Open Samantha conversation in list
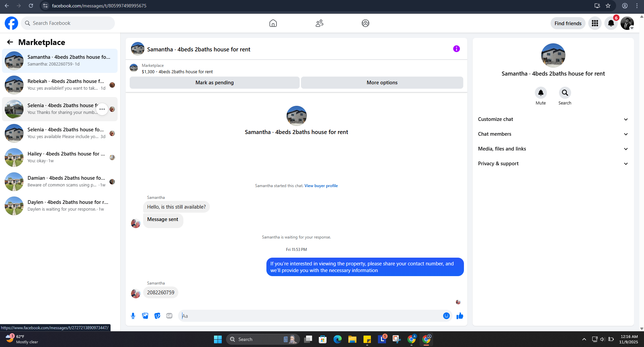This screenshot has width=644, height=347. tap(60, 61)
